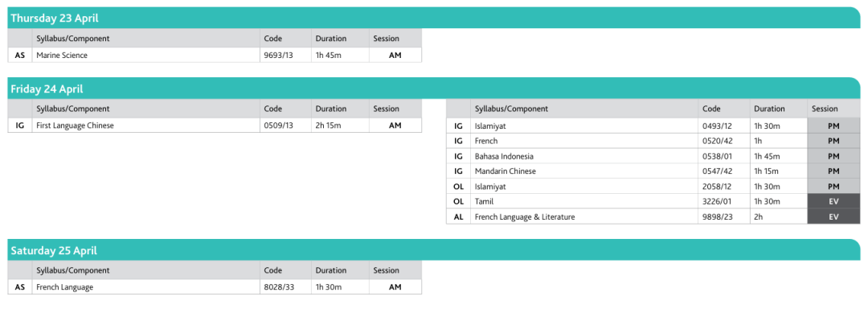Screen dimensions: 868x313
Task: Select code '9693/13'
Action: (x=285, y=56)
